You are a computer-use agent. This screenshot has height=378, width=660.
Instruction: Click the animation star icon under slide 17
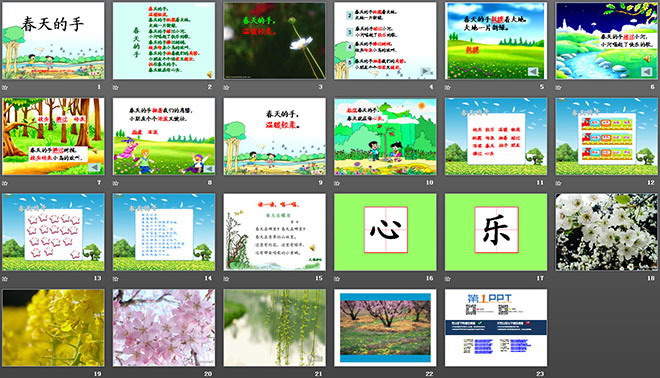(448, 279)
